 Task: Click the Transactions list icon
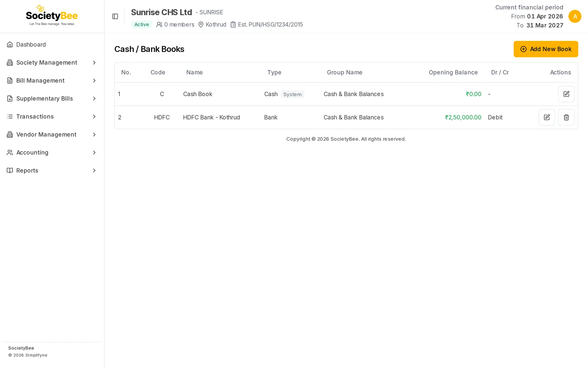click(10, 117)
